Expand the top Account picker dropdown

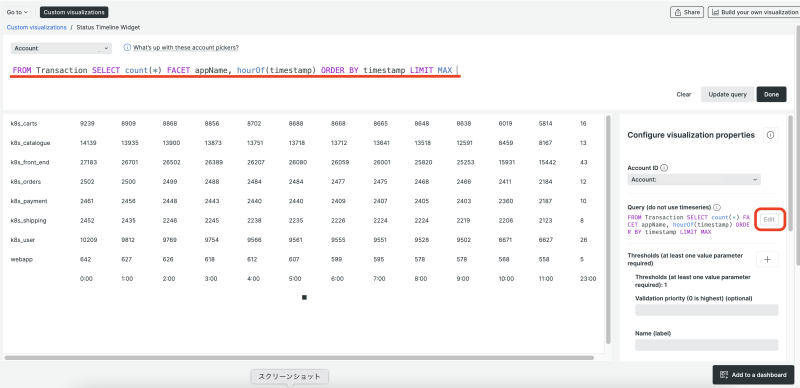[x=61, y=48]
